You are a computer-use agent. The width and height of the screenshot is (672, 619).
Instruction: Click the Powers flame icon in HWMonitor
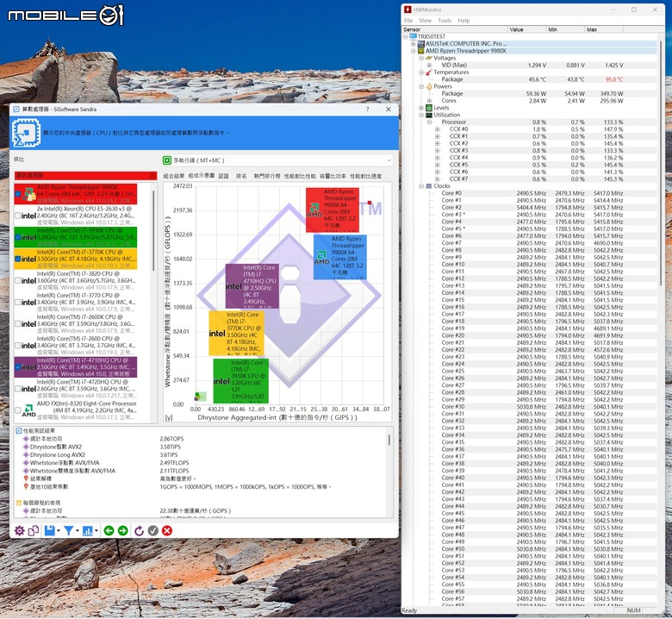point(429,86)
